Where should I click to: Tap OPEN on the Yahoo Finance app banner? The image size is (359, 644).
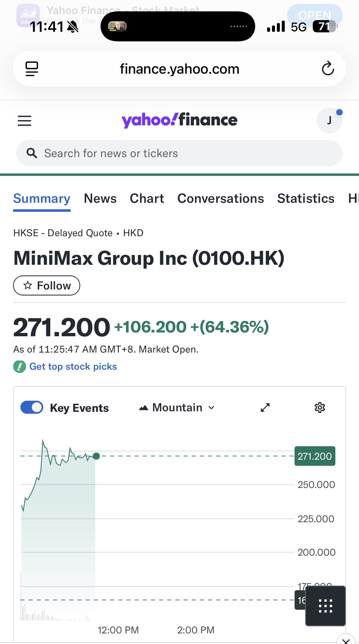pos(314,15)
